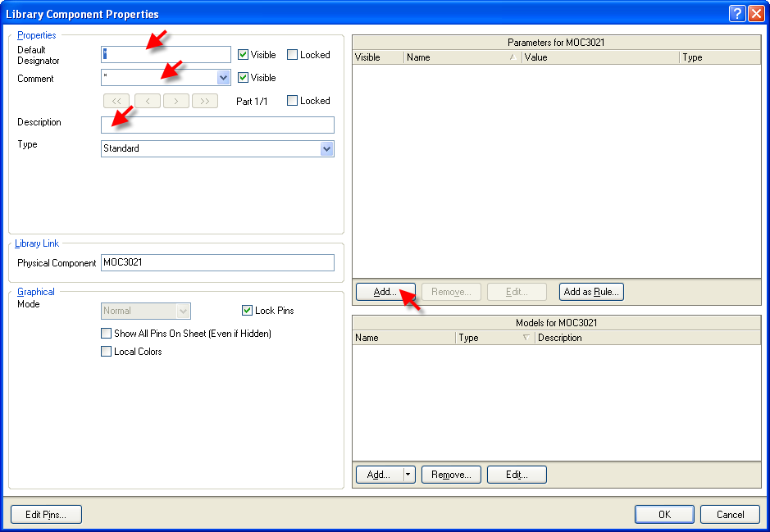Uncheck the Lock Pins option
This screenshot has width=770, height=532.
click(247, 311)
